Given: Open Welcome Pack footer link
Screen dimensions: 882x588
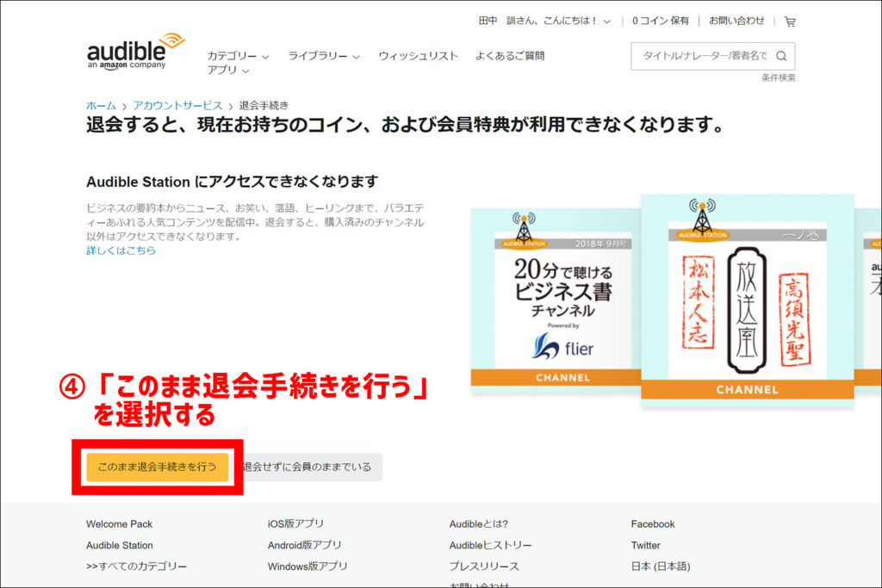Looking at the screenshot, I should click(119, 524).
